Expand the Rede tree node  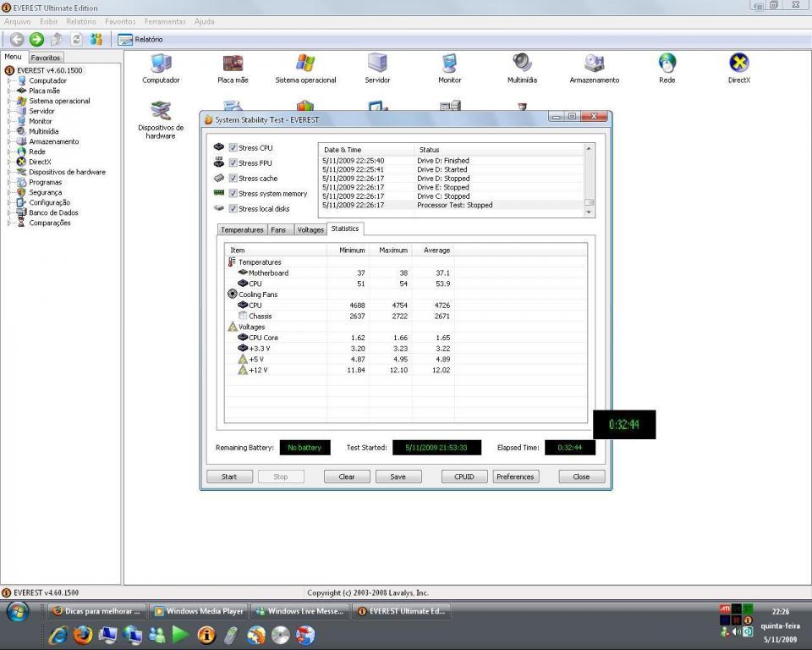(8, 151)
